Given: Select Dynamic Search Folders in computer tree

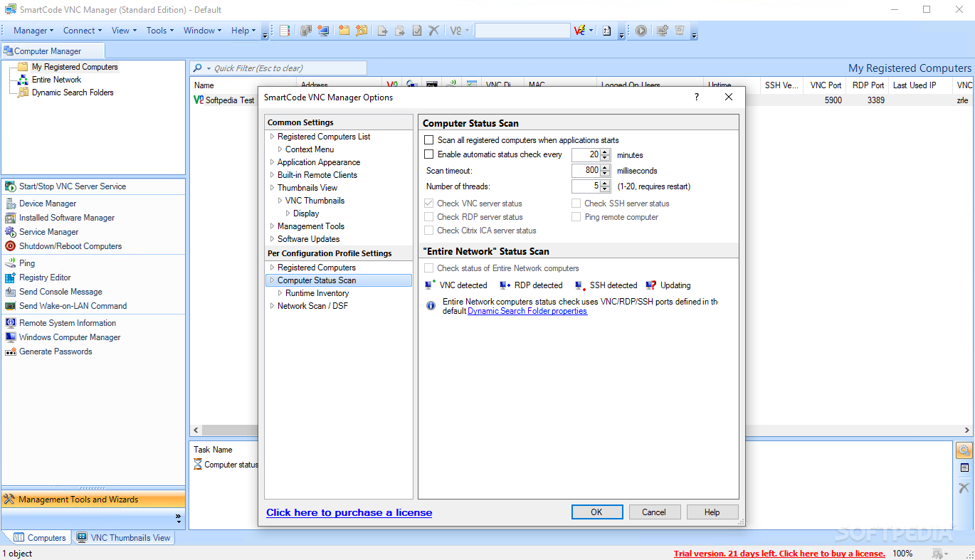Looking at the screenshot, I should click(72, 93).
